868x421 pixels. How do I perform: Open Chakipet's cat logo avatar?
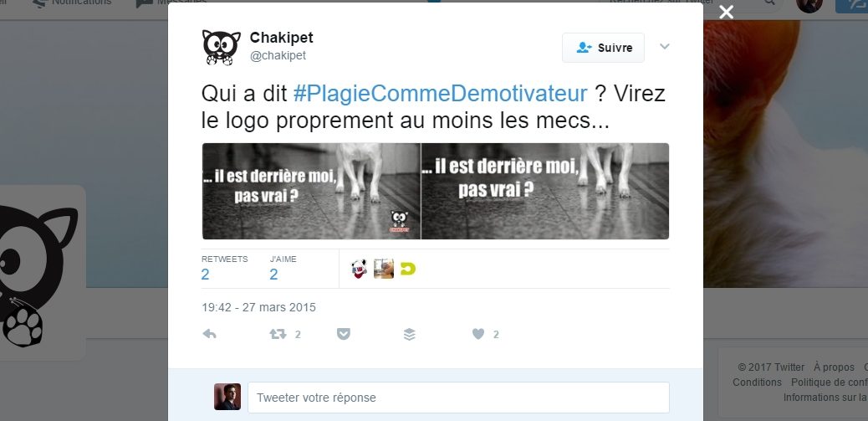[x=222, y=47]
